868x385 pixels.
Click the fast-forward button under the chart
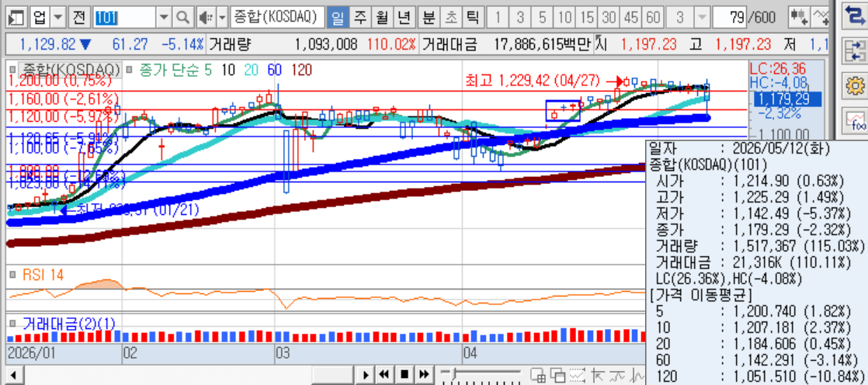[423, 374]
